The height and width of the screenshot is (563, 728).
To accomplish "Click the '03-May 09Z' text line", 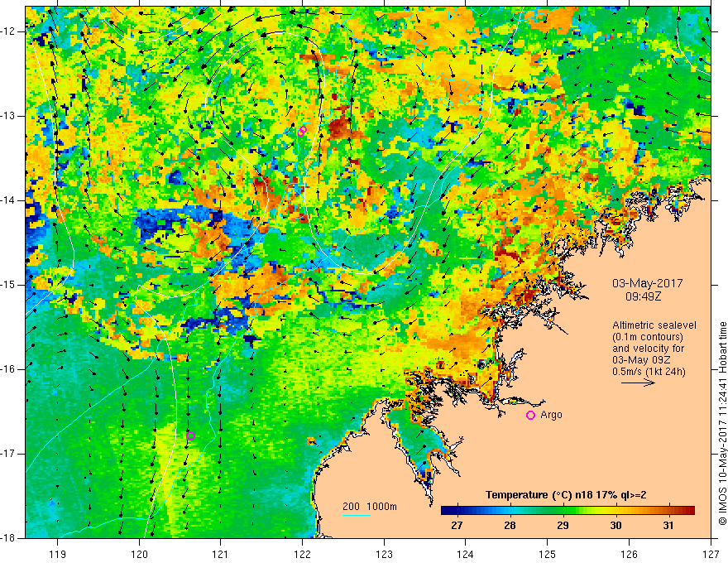I will coord(641,360).
